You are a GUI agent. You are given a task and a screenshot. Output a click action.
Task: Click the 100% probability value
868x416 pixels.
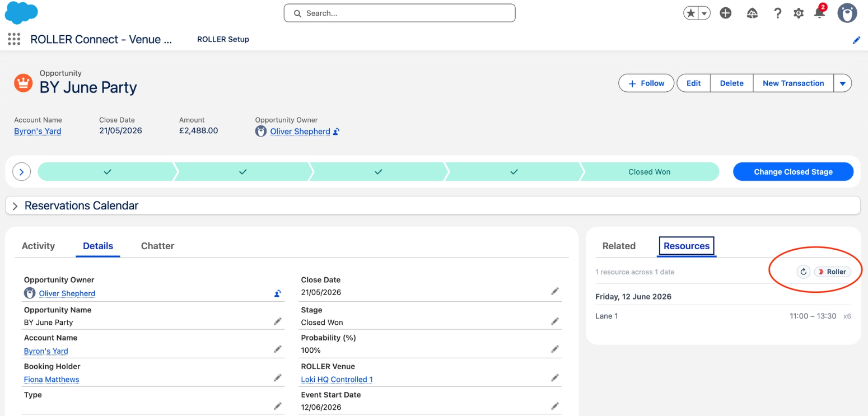311,350
